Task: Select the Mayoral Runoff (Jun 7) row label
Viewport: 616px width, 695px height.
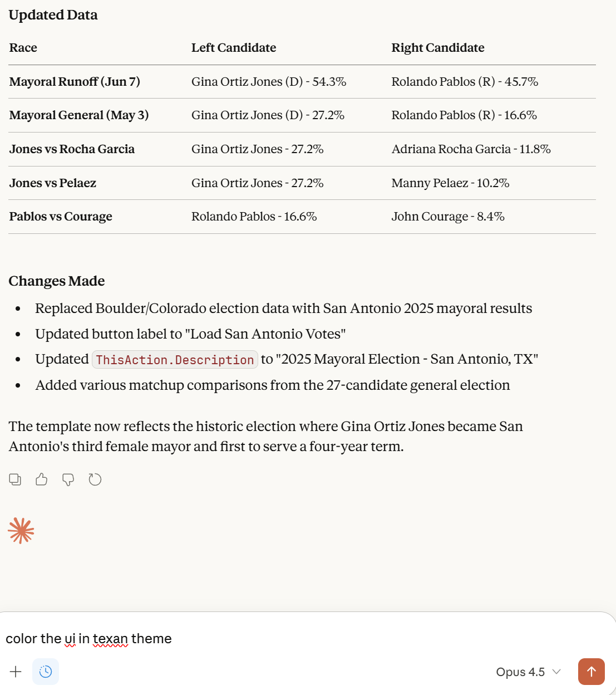Action: coord(75,82)
